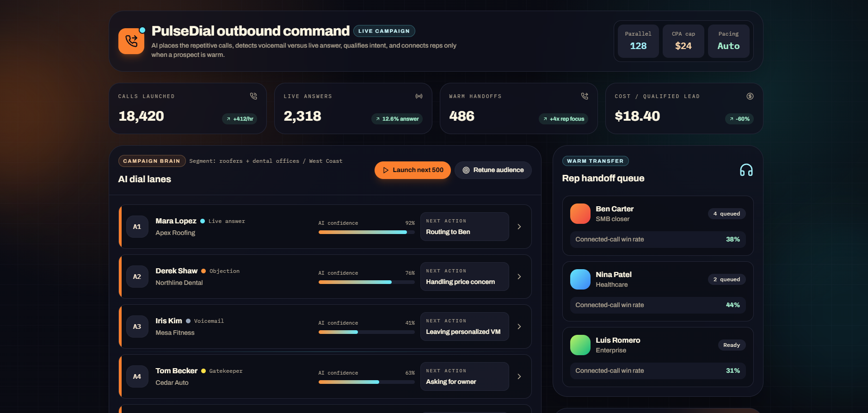Click the phone-forward icon in Warm Handoffs card
Viewport: 868px width, 413px height.
(585, 96)
